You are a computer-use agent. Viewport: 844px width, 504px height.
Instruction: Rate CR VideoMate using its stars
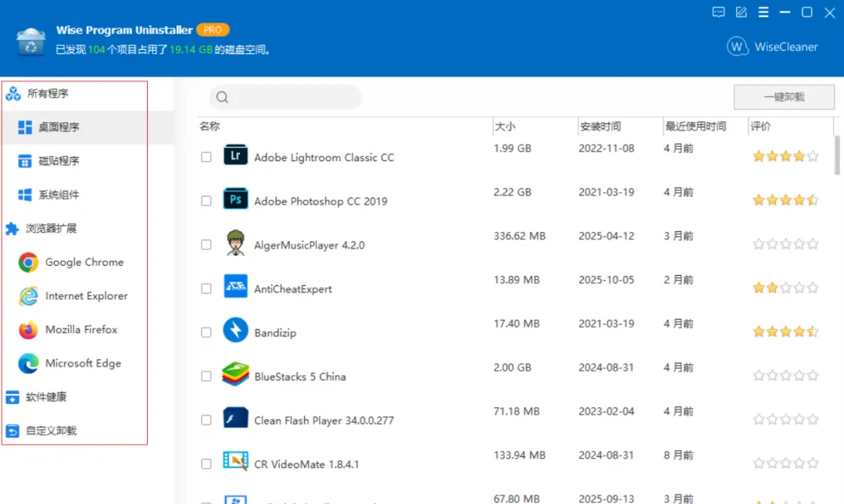[x=786, y=463]
